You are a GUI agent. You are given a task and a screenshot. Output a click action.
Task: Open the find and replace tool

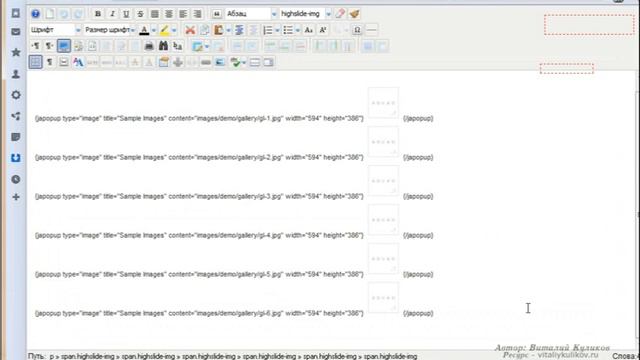click(178, 46)
